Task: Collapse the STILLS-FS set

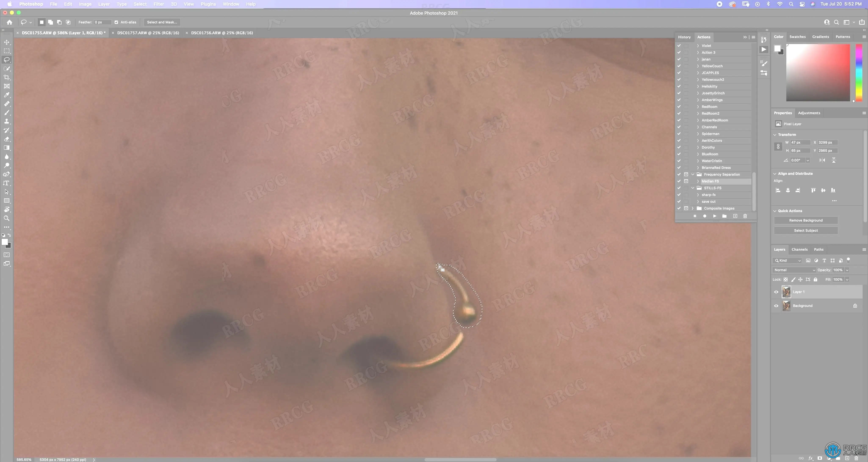Action: tap(693, 188)
